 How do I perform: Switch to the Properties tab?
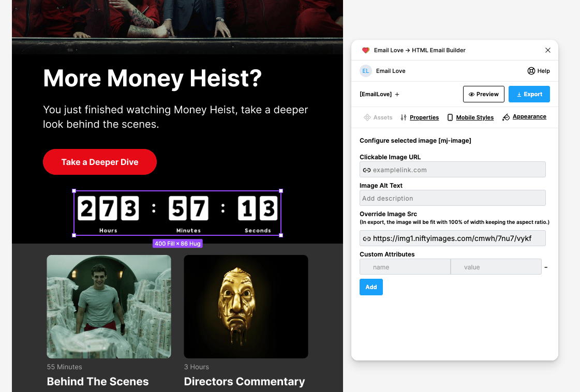(x=420, y=117)
